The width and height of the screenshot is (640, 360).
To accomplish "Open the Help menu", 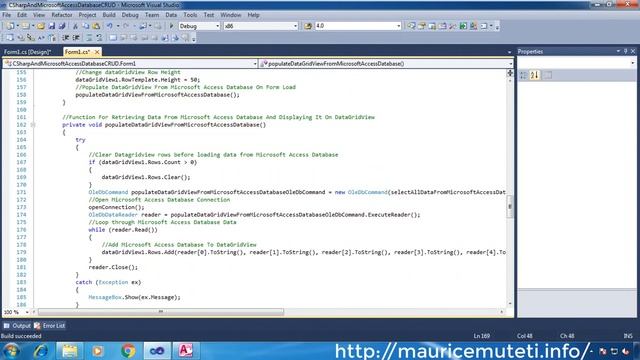I will [253, 15].
